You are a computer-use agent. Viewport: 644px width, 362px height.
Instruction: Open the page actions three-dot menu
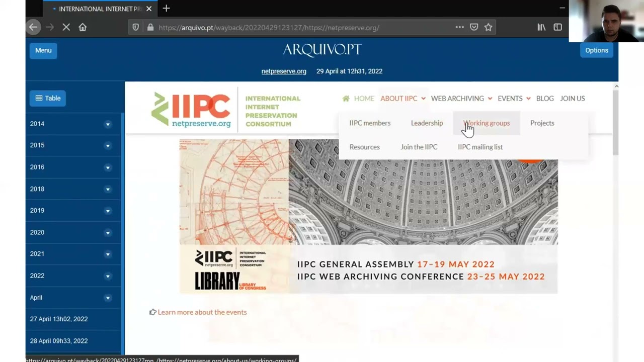coord(459,27)
